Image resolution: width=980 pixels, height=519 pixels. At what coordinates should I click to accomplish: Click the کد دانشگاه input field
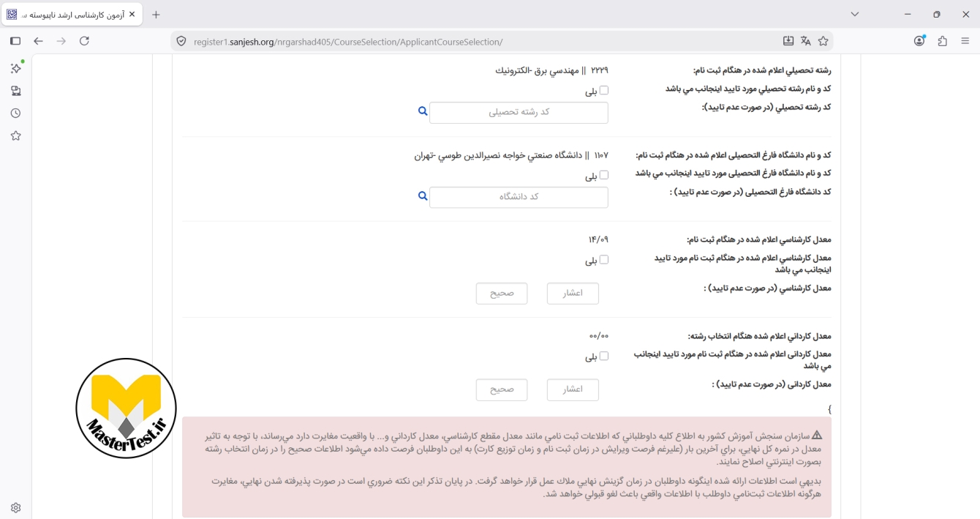[x=519, y=197]
